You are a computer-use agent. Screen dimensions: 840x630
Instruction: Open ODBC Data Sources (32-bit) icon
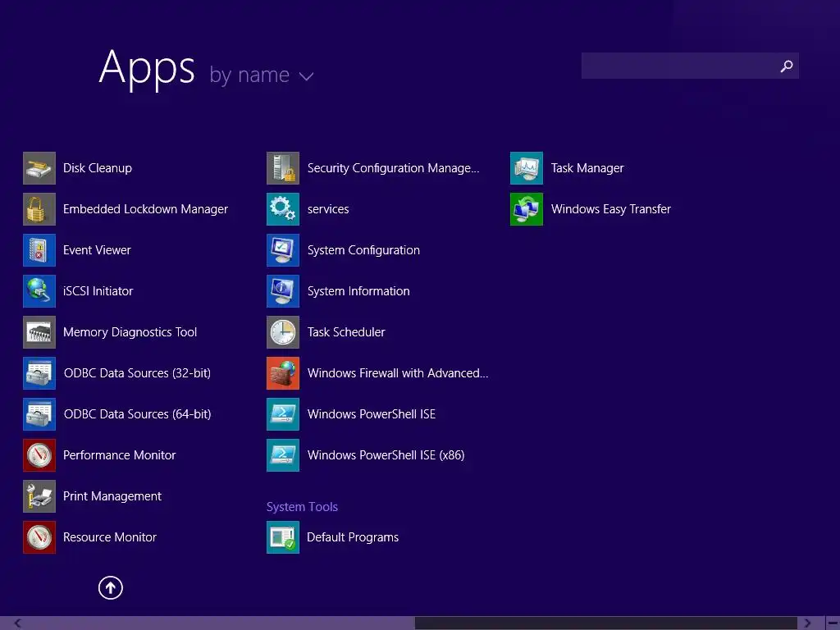(39, 373)
